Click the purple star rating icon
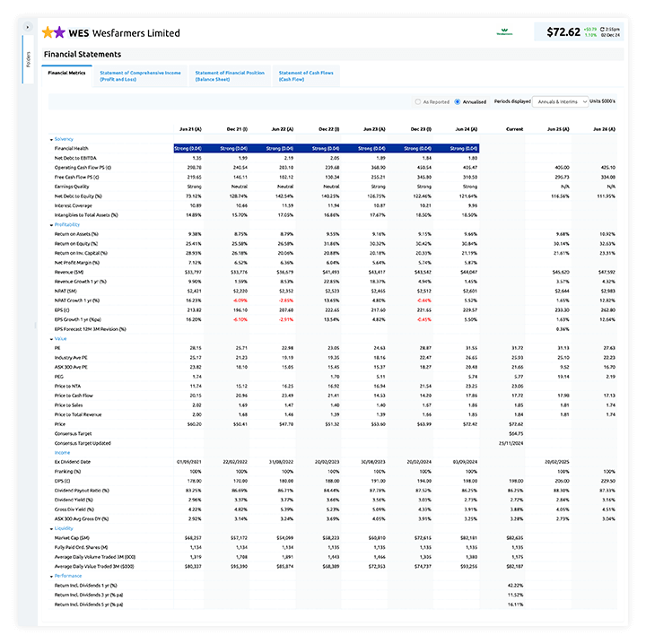 tap(59, 32)
